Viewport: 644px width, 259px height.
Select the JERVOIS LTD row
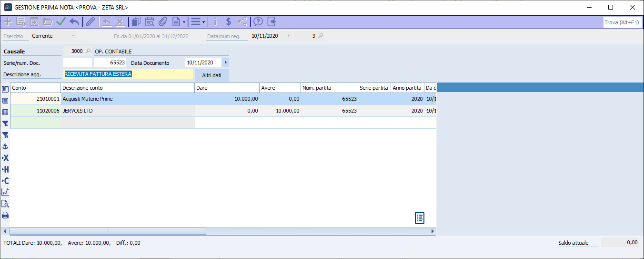(x=128, y=111)
